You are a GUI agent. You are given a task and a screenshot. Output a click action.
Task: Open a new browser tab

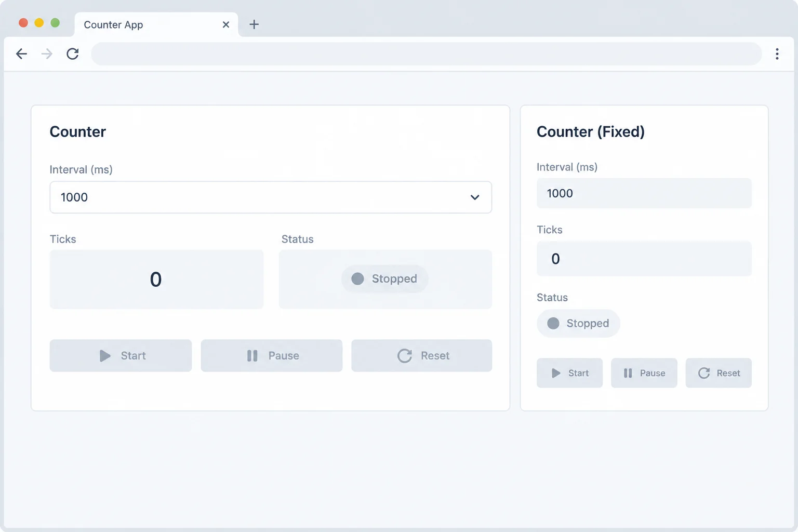254,24
